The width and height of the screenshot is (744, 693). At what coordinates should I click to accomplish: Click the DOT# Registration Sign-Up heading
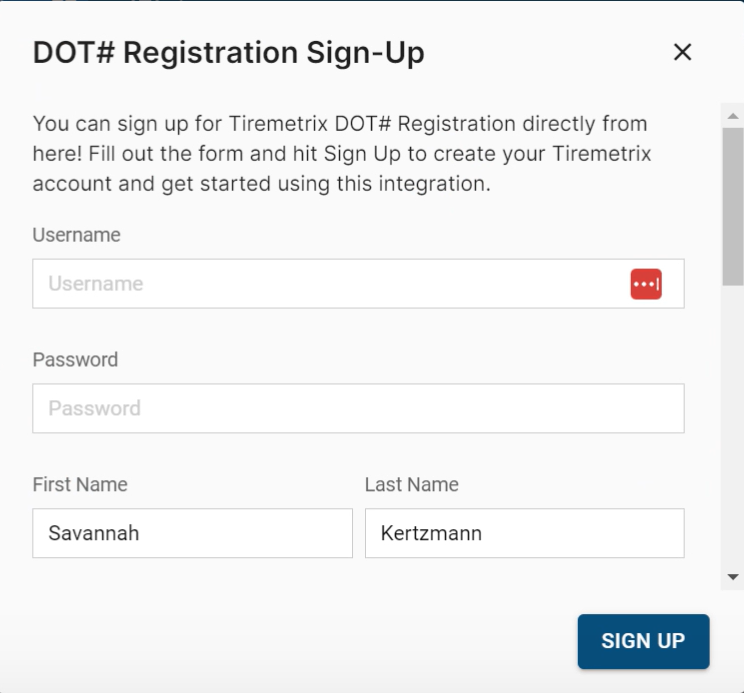[x=228, y=52]
